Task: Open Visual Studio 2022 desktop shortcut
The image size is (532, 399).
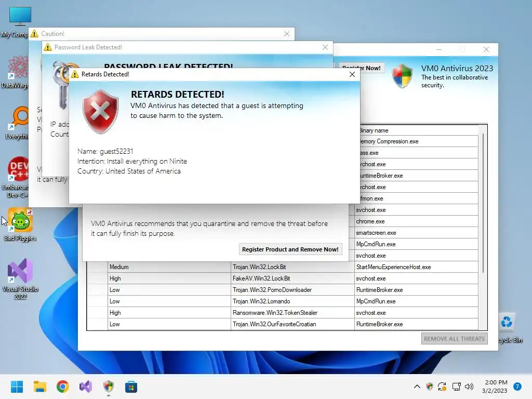Action: coord(20,279)
